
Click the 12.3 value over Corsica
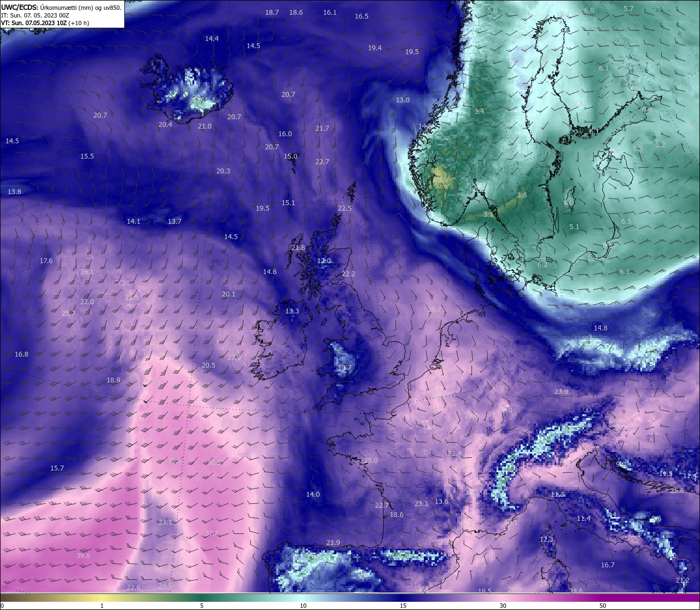pyautogui.click(x=546, y=539)
